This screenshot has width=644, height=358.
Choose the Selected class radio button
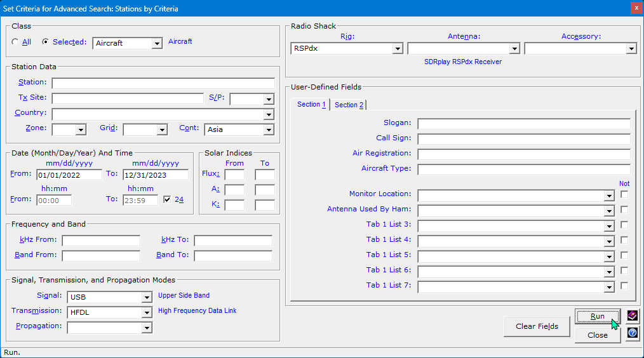click(x=45, y=42)
